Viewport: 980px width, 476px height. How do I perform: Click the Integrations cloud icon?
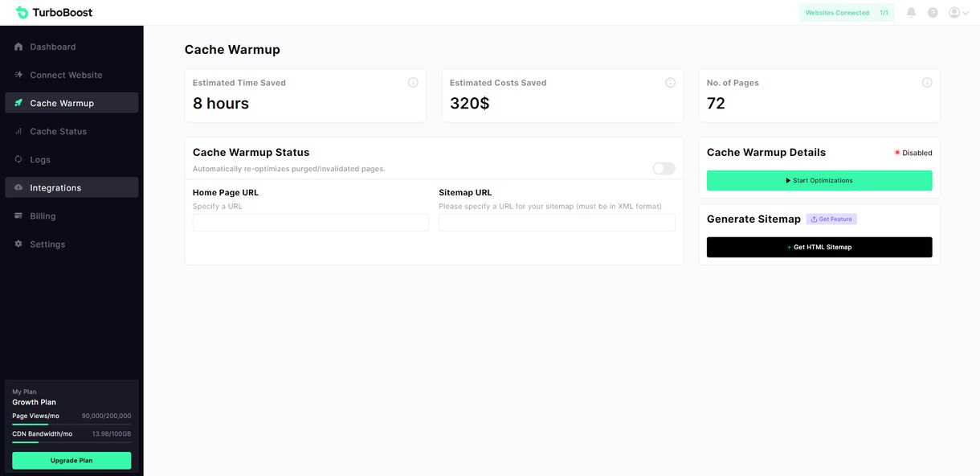(x=18, y=187)
